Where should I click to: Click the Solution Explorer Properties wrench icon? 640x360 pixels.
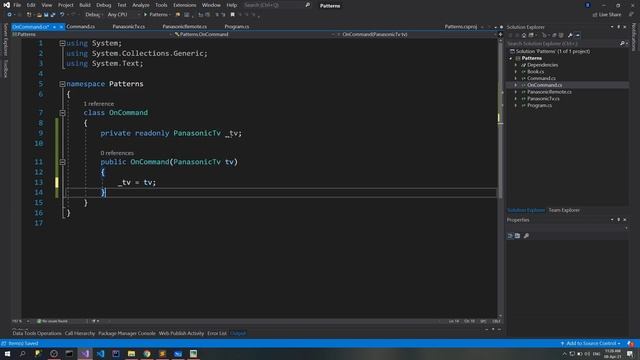click(570, 36)
